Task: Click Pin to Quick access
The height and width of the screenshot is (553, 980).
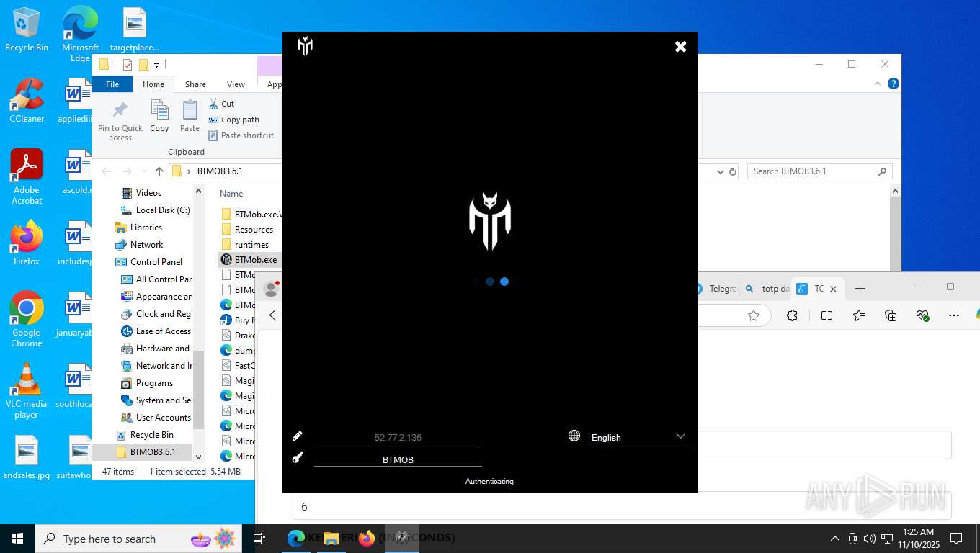Action: (x=120, y=121)
